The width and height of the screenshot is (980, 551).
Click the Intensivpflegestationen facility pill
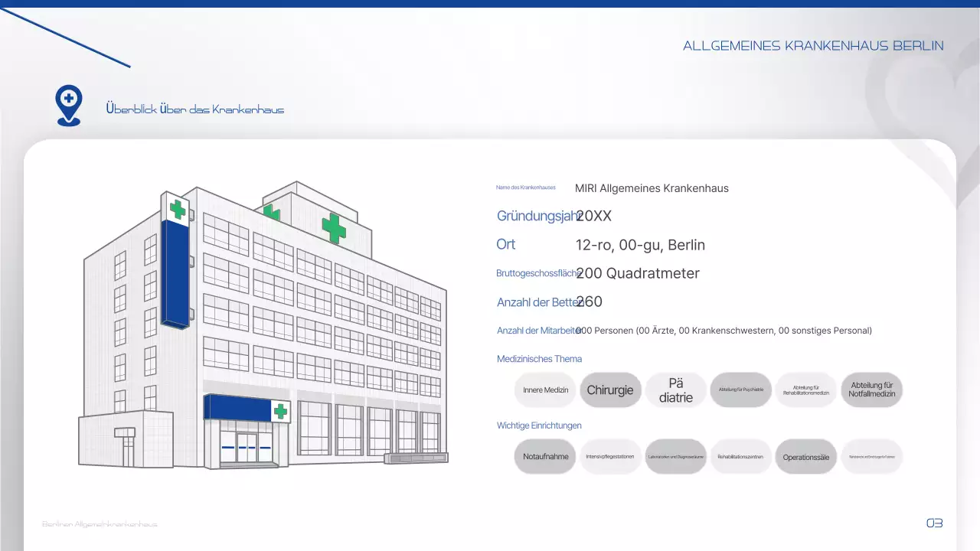(610, 456)
